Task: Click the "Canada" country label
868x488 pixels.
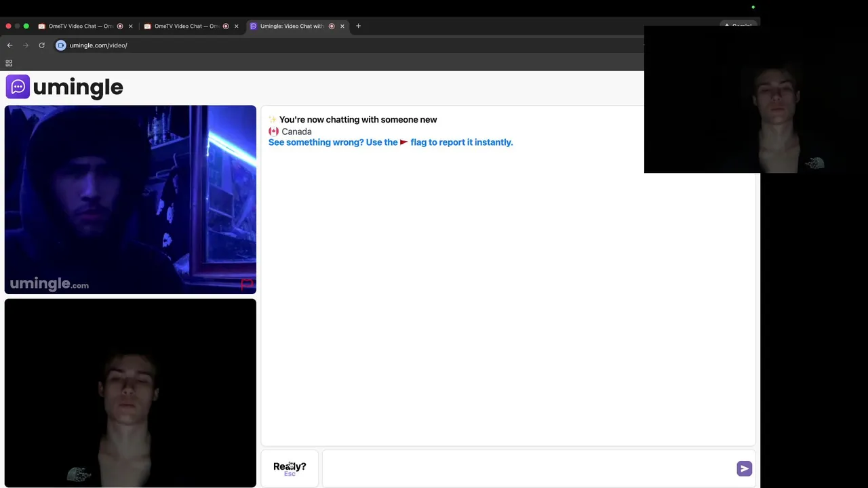Action: (x=296, y=131)
